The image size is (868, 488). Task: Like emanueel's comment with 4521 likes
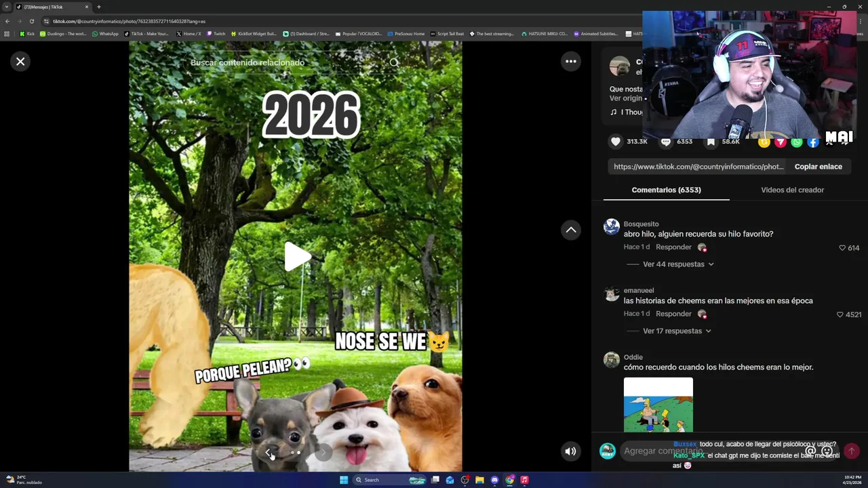pyautogui.click(x=840, y=314)
